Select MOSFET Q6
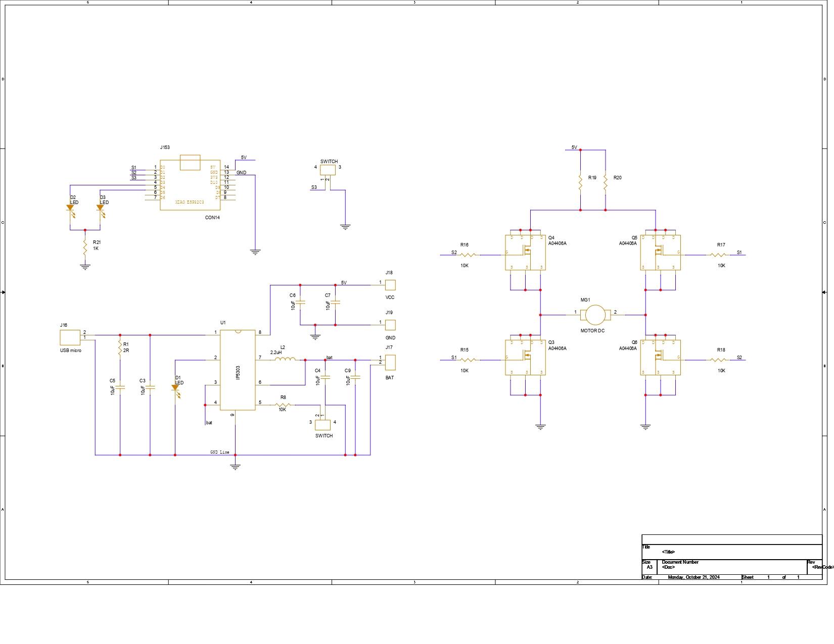 tap(660, 357)
